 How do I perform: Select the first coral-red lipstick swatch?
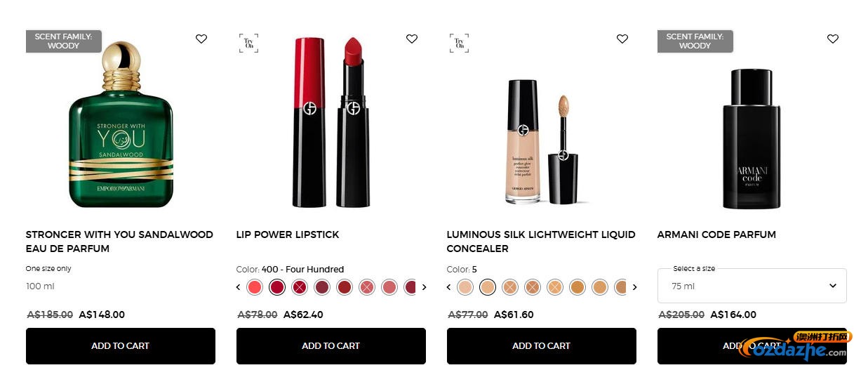point(255,287)
